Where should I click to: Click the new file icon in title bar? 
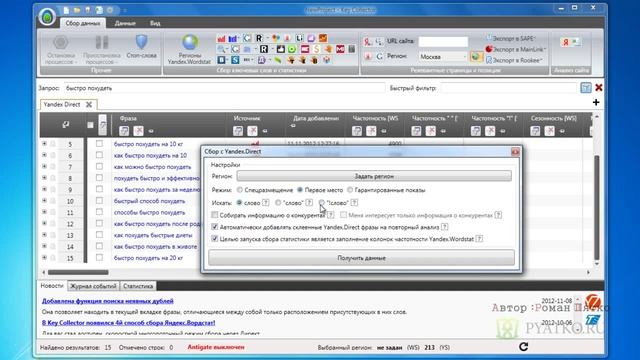tap(66, 10)
